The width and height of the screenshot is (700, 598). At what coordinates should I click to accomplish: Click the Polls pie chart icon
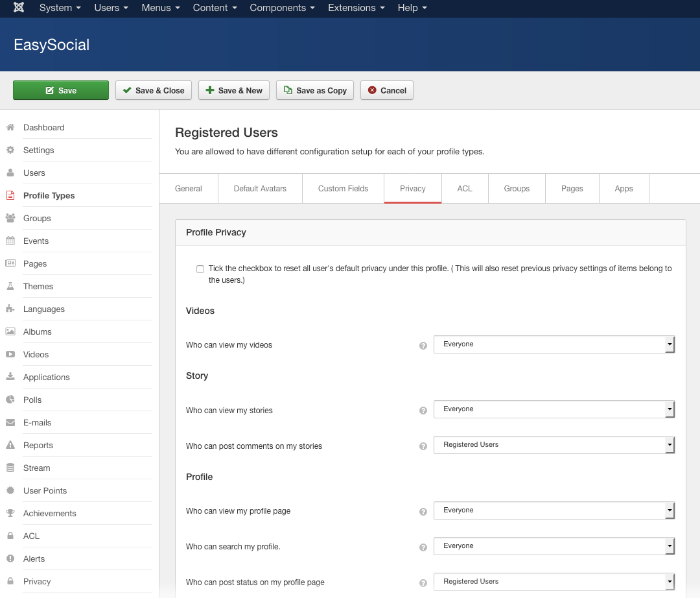pos(10,400)
